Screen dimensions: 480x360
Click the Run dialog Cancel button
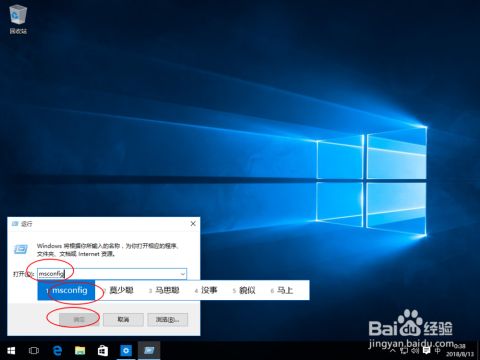point(123,320)
